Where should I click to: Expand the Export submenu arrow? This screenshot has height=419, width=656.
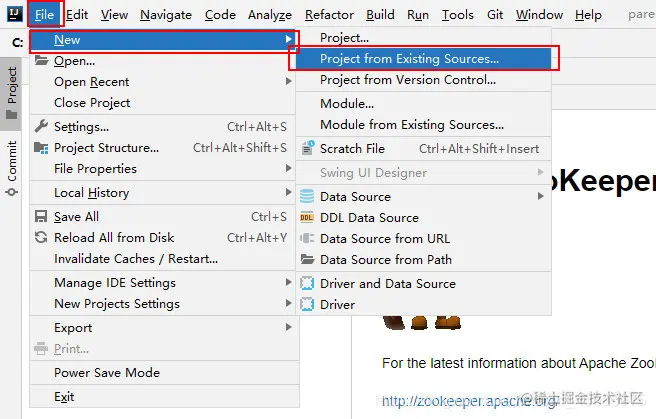coord(288,327)
